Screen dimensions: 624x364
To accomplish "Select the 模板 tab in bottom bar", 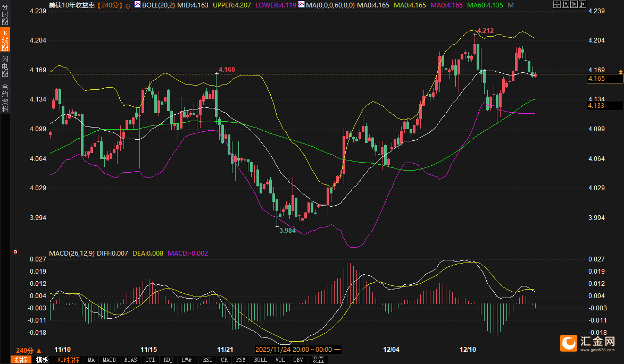I will (x=43, y=360).
